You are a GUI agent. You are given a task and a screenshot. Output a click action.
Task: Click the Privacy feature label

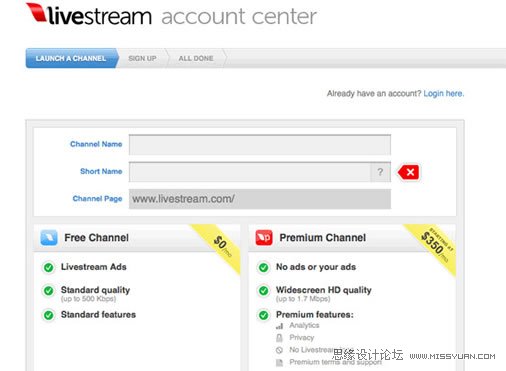click(302, 338)
